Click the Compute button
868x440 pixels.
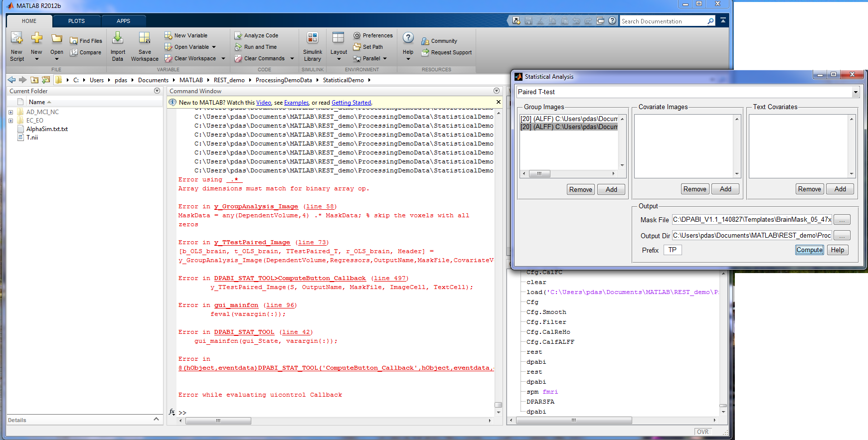click(x=810, y=250)
